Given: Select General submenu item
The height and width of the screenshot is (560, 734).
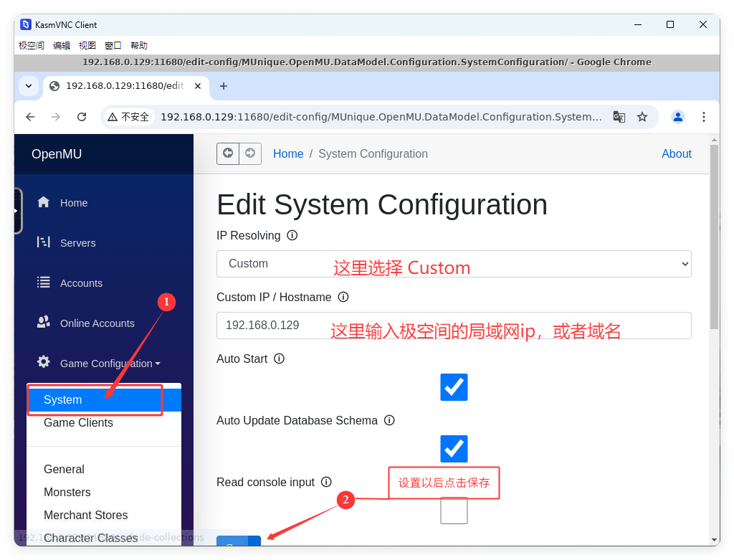Looking at the screenshot, I should [x=104, y=469].
